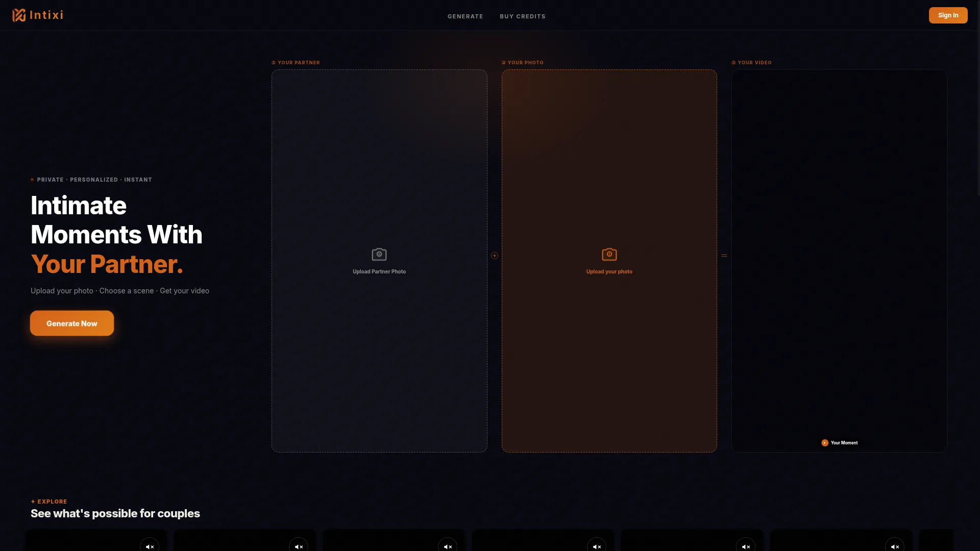This screenshot has height=551, width=980.
Task: Unmute the fifth explore video
Action: point(746,546)
